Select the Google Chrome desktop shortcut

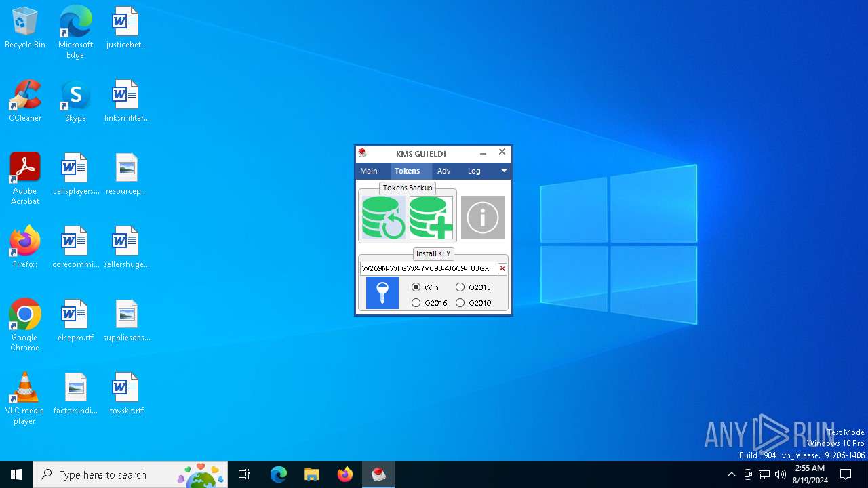(25, 325)
